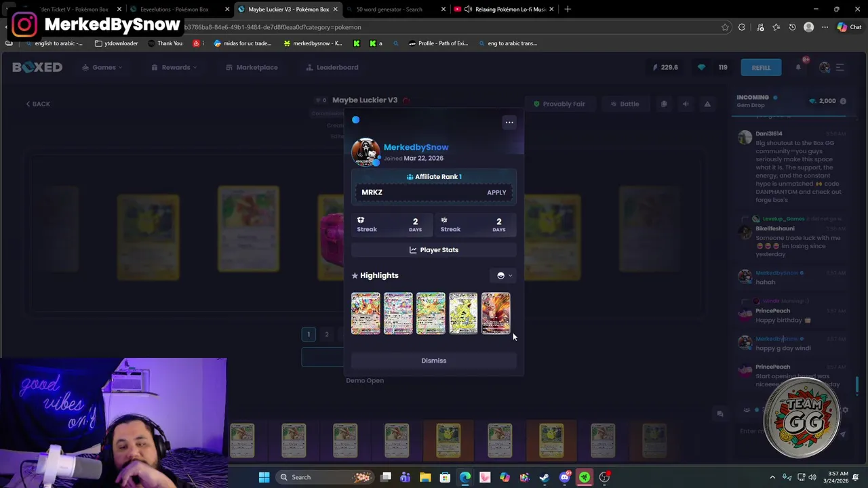Image resolution: width=868 pixels, height=488 pixels.
Task: Bookmark this page with the star icon
Action: tap(725, 27)
